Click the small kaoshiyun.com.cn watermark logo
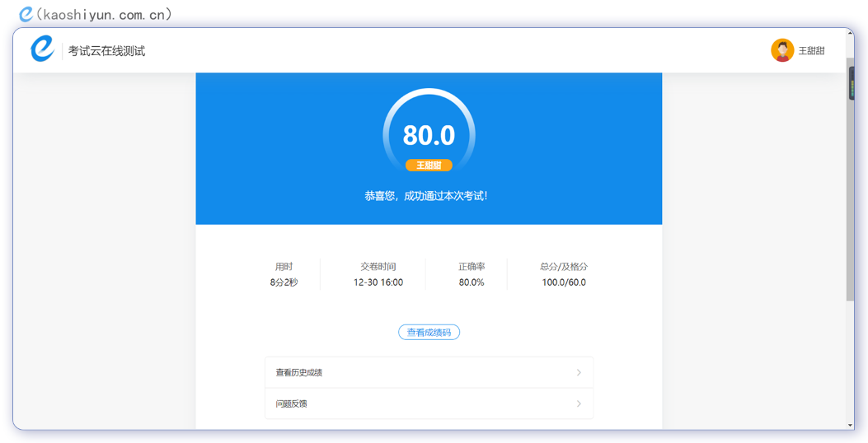This screenshot has width=868, height=443. (26, 13)
